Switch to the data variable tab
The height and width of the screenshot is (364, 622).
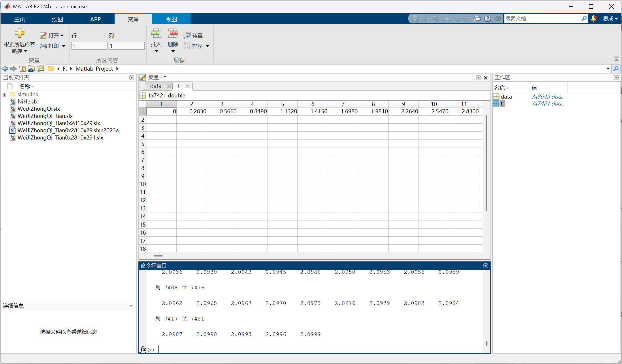(x=156, y=86)
